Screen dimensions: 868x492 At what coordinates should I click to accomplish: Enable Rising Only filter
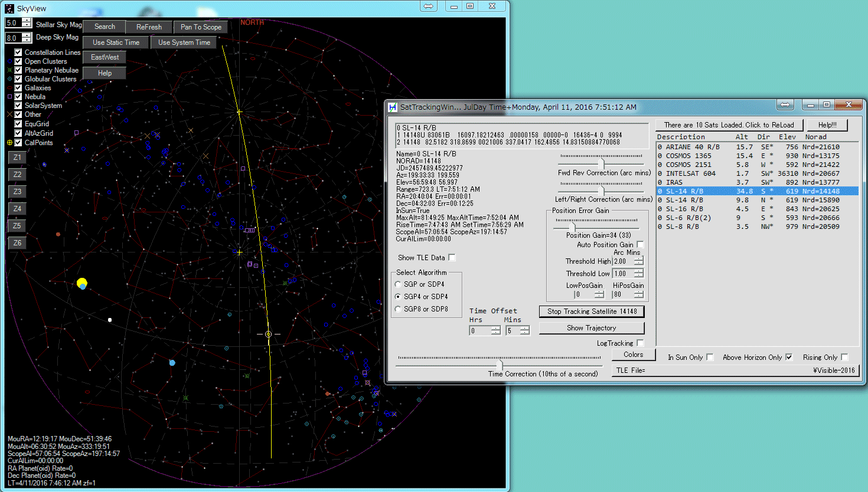(844, 357)
